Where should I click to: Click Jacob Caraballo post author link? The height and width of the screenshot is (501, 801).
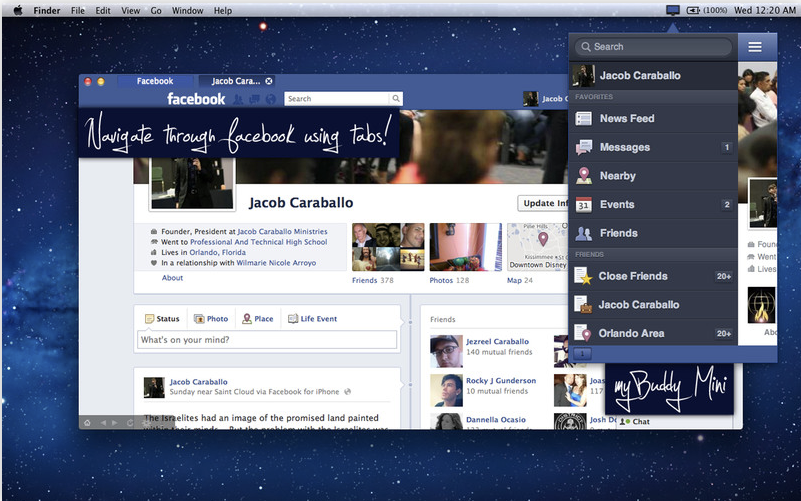pos(199,381)
